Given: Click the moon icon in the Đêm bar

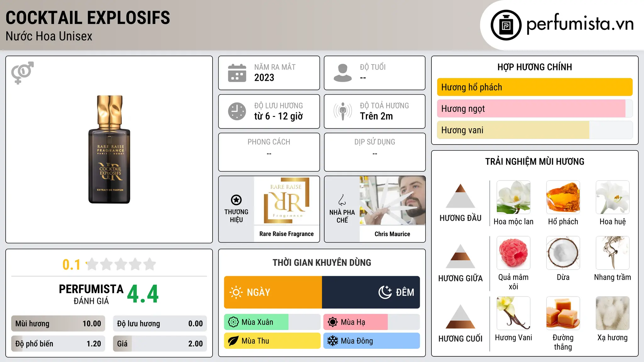Looking at the screenshot, I should (385, 292).
